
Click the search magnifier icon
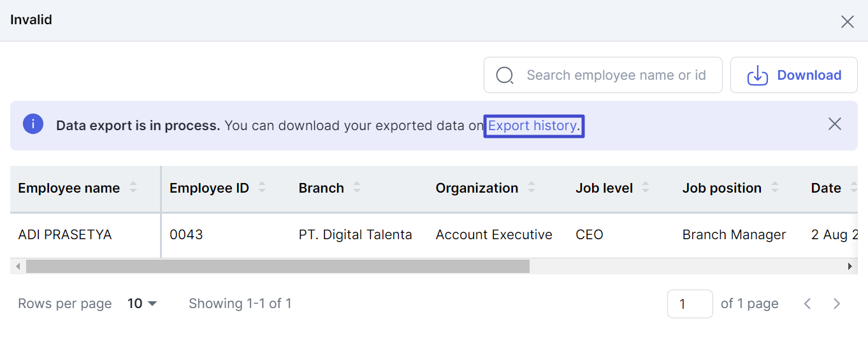pos(505,75)
